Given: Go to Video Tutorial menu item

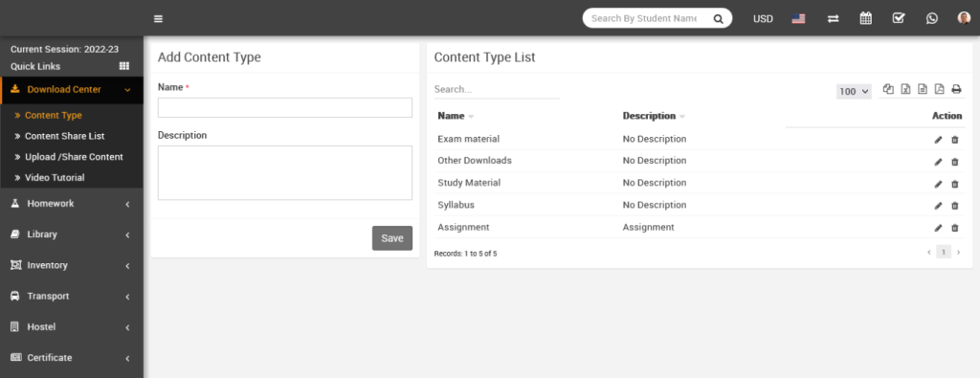Looking at the screenshot, I should coord(55,177).
